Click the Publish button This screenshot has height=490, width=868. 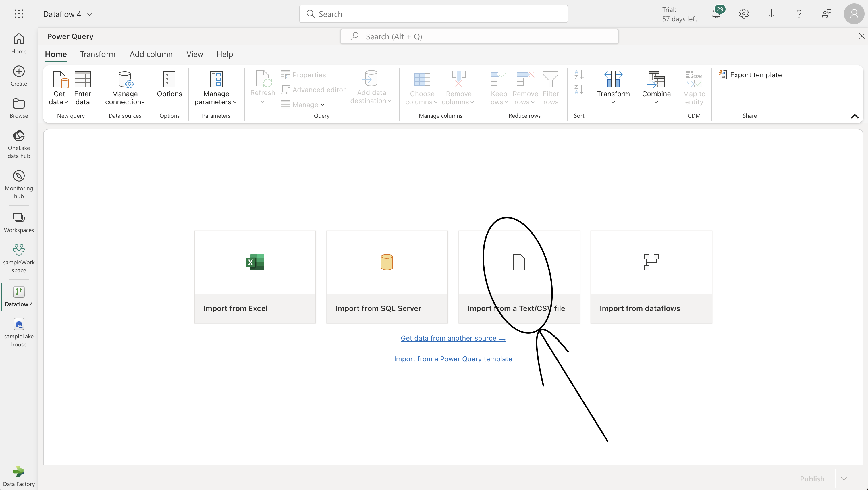[812, 479]
